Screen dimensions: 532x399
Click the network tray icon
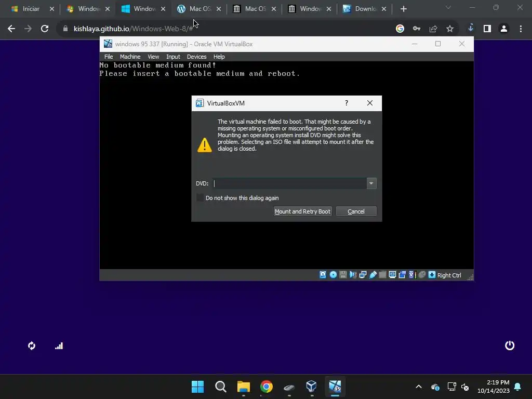tap(451, 387)
